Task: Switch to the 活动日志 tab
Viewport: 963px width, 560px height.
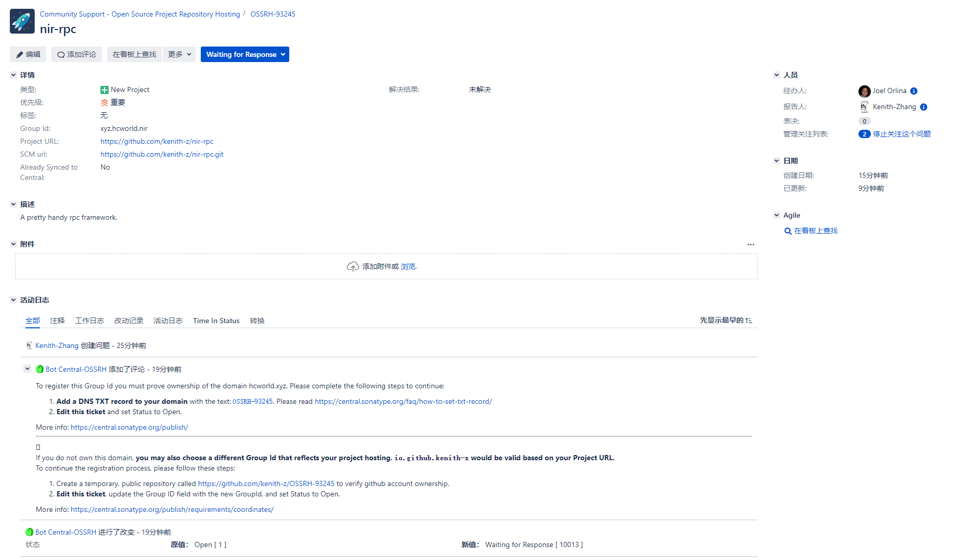Action: point(168,321)
